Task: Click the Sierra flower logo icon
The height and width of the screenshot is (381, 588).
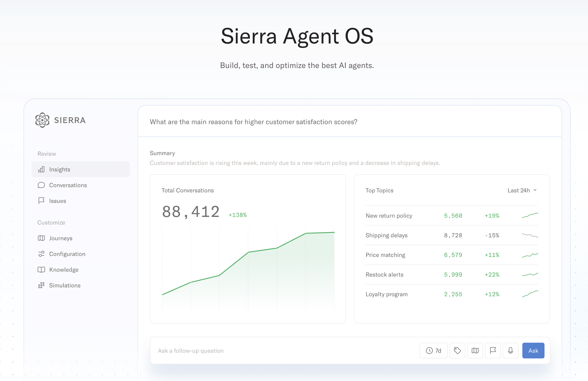Action: [42, 120]
